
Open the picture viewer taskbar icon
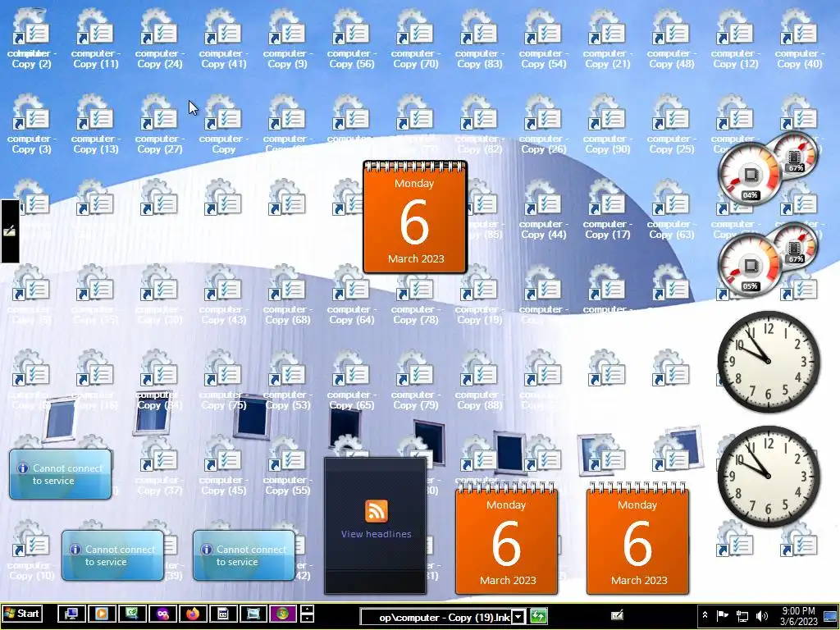(x=254, y=614)
